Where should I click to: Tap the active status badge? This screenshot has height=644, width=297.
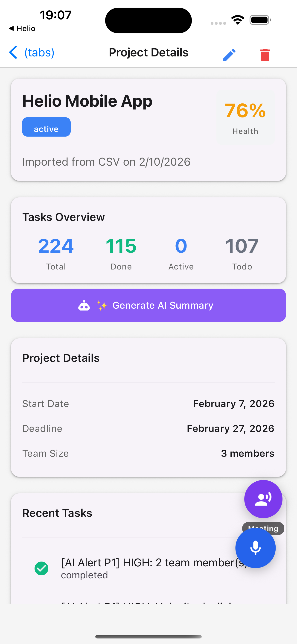click(x=46, y=127)
